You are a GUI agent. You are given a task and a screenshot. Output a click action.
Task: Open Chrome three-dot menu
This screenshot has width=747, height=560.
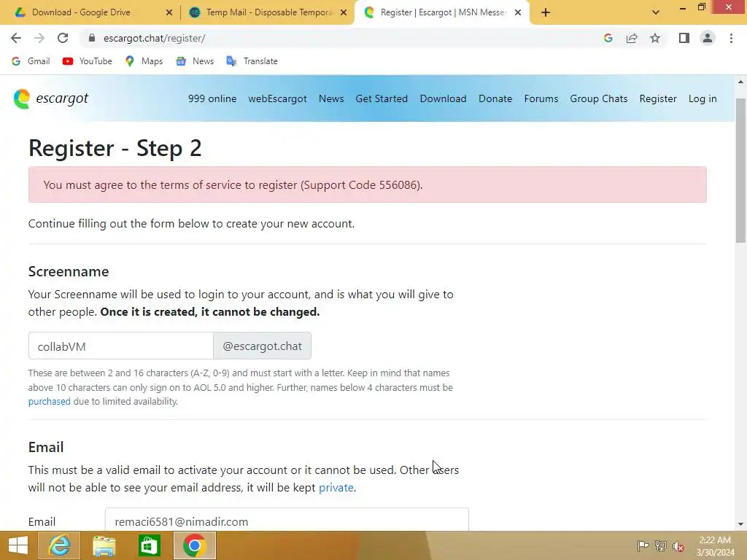731,38
